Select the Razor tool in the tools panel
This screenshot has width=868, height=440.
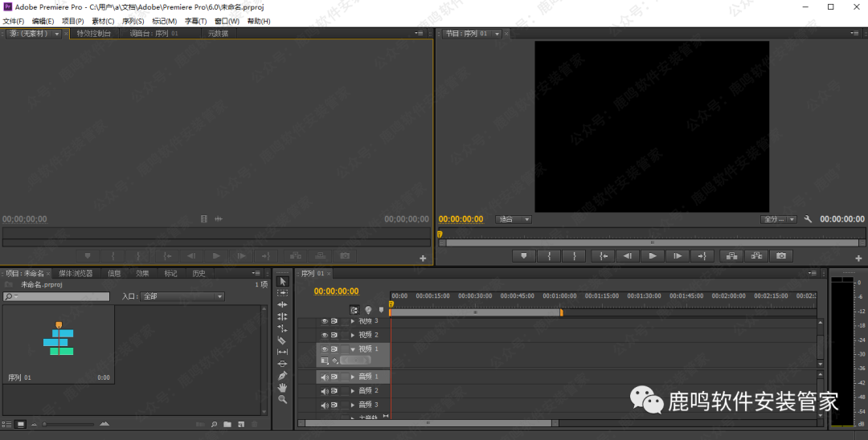tap(282, 340)
